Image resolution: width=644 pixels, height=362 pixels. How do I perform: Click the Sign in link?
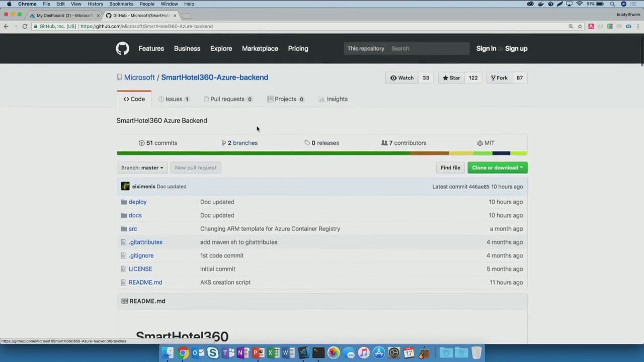486,49
